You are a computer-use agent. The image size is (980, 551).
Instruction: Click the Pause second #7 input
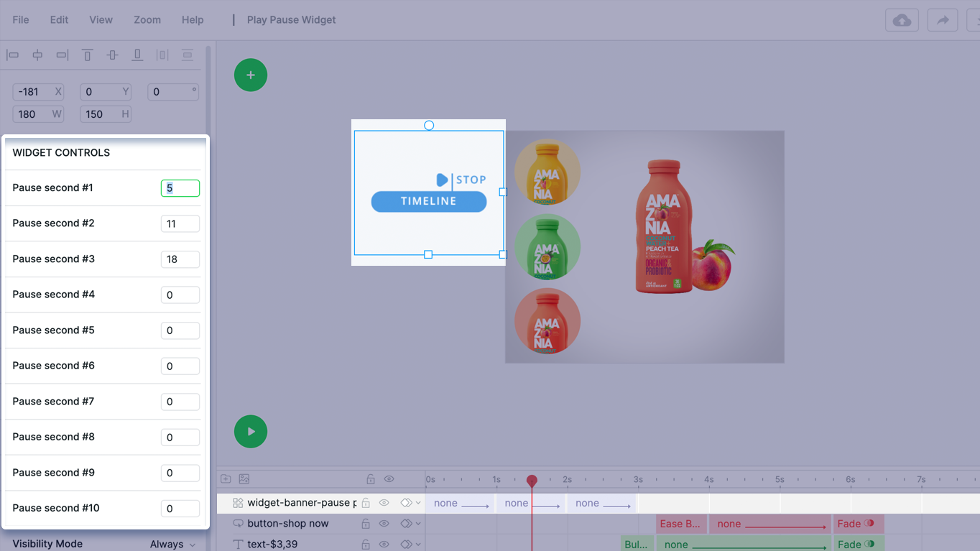(x=180, y=402)
